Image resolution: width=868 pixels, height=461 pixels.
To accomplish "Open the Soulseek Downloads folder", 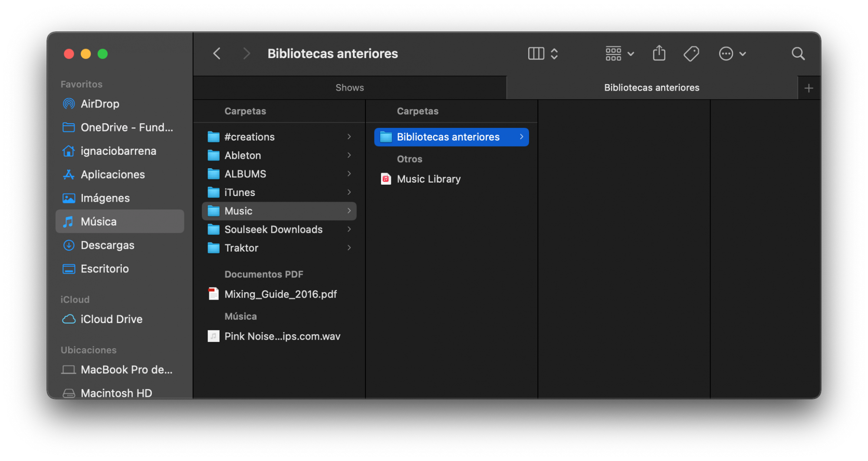I will [x=273, y=229].
